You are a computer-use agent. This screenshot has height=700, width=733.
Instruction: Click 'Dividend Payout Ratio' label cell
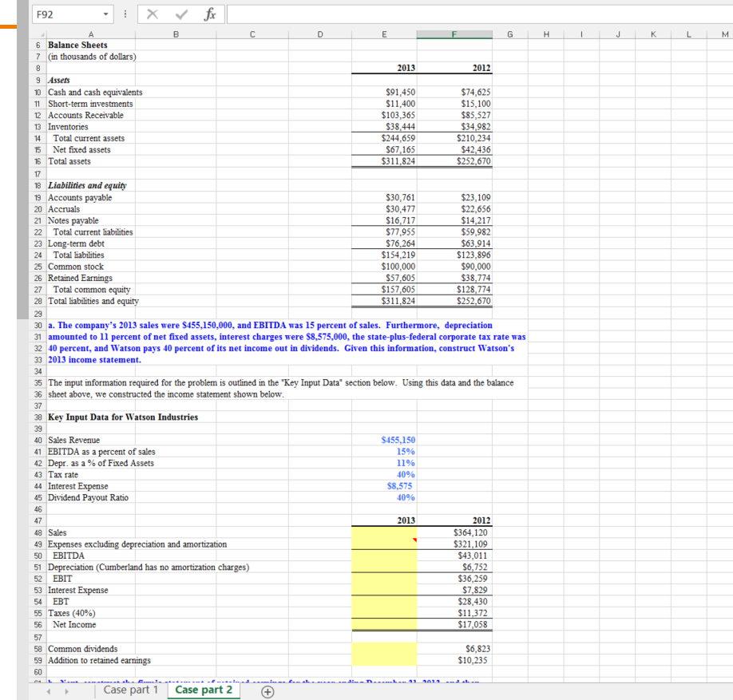point(88,498)
